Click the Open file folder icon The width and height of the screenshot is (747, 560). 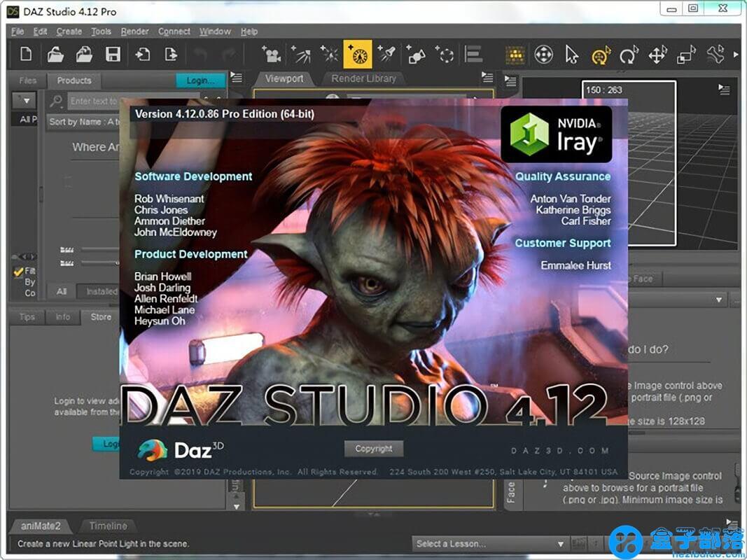coord(55,54)
